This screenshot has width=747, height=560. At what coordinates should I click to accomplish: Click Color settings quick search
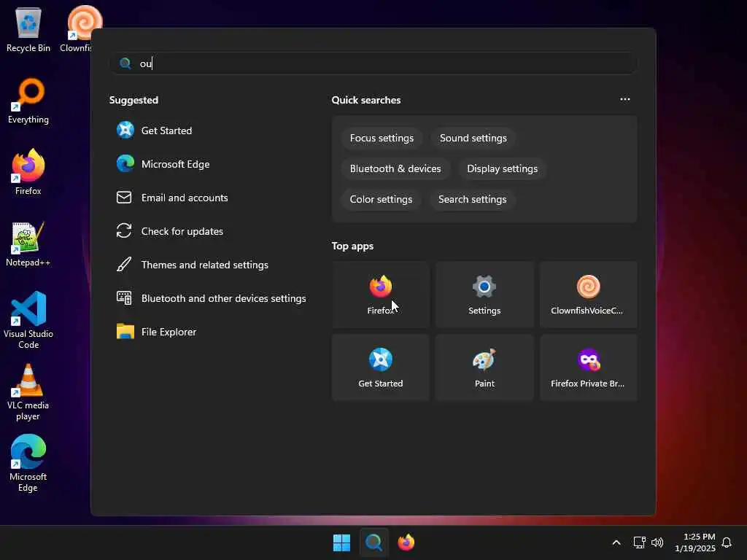pos(381,199)
